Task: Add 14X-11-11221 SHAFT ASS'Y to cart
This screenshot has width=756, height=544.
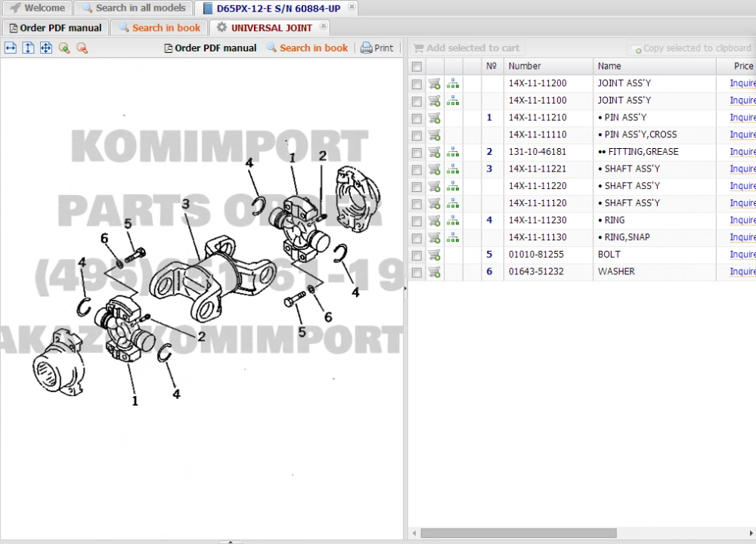Action: (435, 169)
